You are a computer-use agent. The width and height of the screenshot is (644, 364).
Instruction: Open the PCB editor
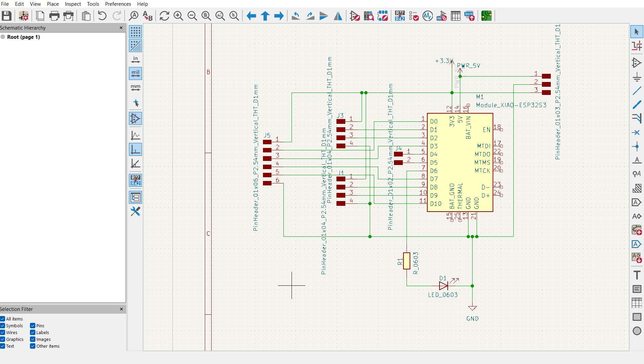tap(486, 16)
